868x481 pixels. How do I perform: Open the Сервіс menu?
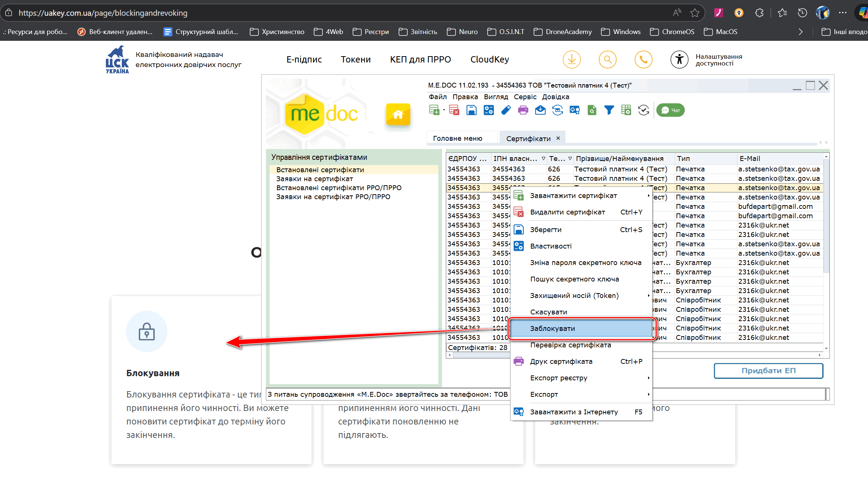[x=525, y=97]
